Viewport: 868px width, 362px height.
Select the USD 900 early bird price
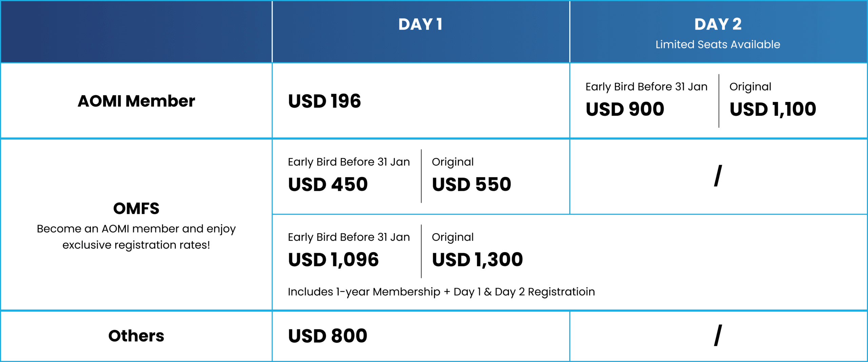625,109
